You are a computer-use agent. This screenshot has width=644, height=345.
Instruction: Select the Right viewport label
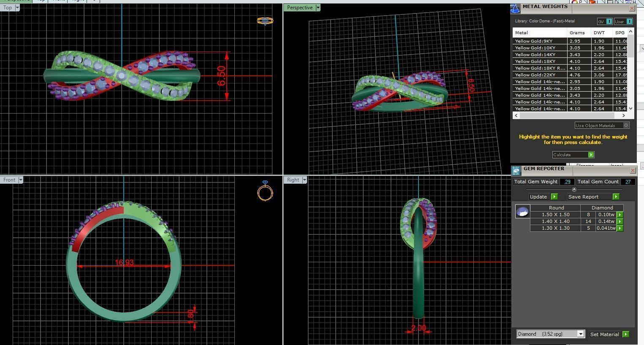293,180
